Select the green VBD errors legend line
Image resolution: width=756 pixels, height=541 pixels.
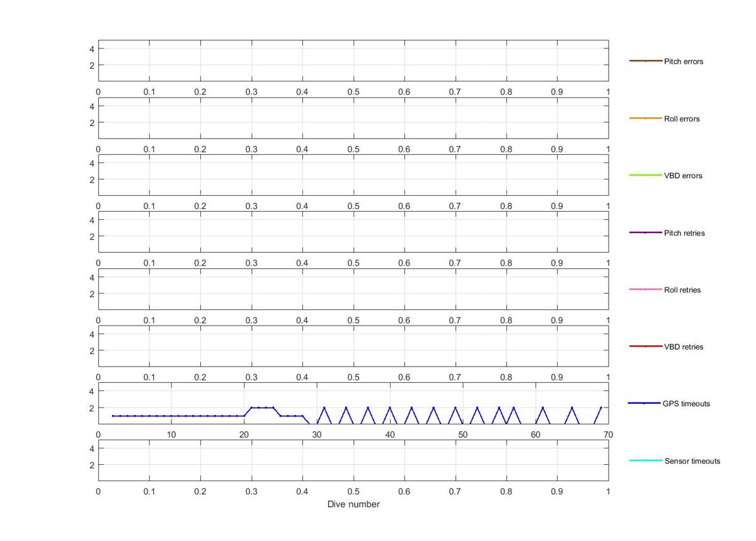[645, 175]
